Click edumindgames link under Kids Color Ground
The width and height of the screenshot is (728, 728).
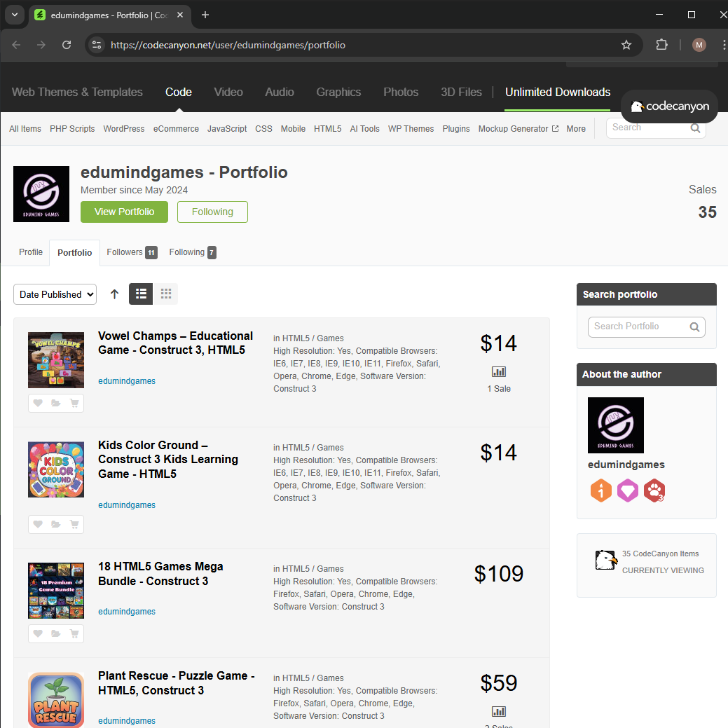[127, 504]
